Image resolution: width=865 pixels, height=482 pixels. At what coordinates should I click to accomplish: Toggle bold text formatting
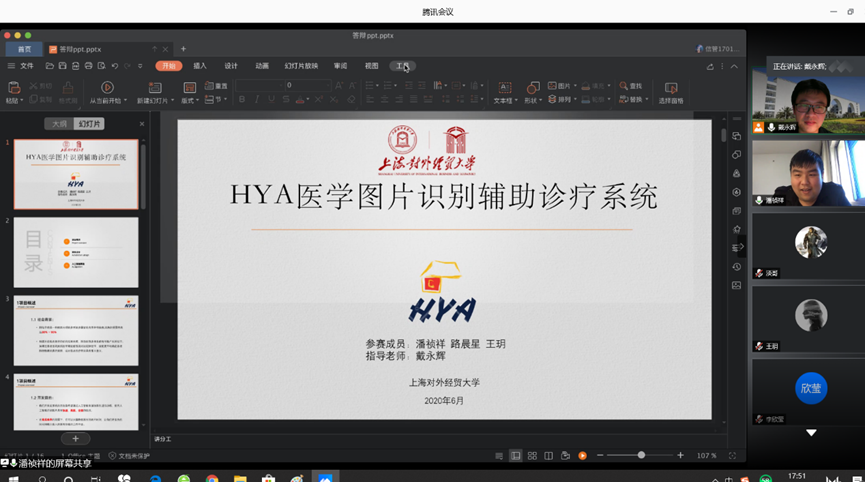pos(241,100)
